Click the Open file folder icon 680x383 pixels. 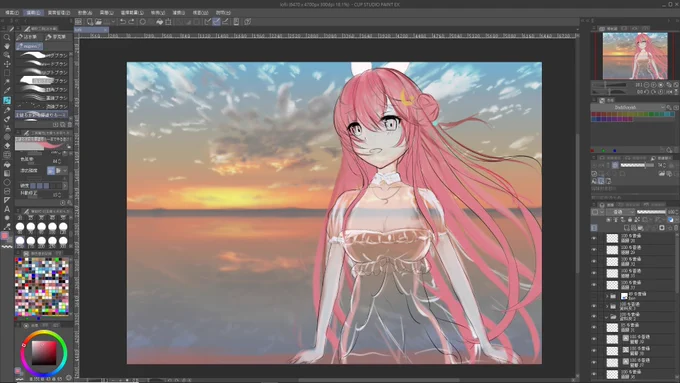pos(98,22)
